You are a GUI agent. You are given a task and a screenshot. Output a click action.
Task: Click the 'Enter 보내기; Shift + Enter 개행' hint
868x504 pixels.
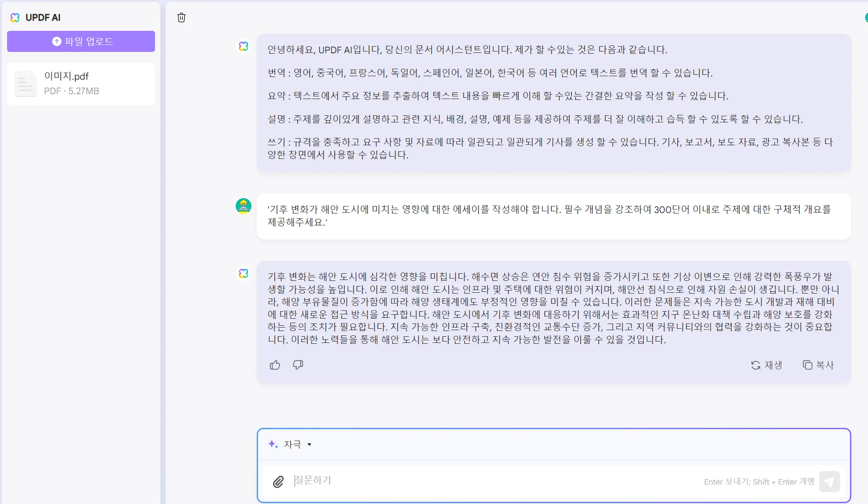(x=759, y=482)
